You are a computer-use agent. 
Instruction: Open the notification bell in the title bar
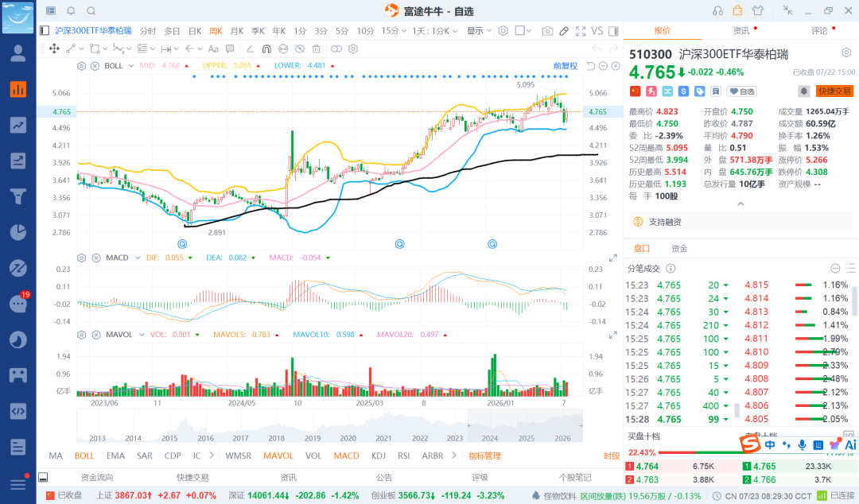[x=72, y=11]
